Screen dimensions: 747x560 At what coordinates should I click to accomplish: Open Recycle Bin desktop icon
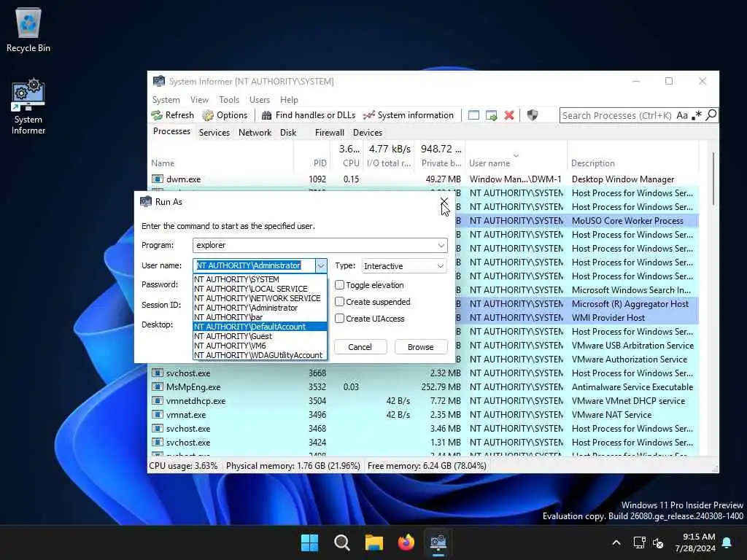click(28, 30)
